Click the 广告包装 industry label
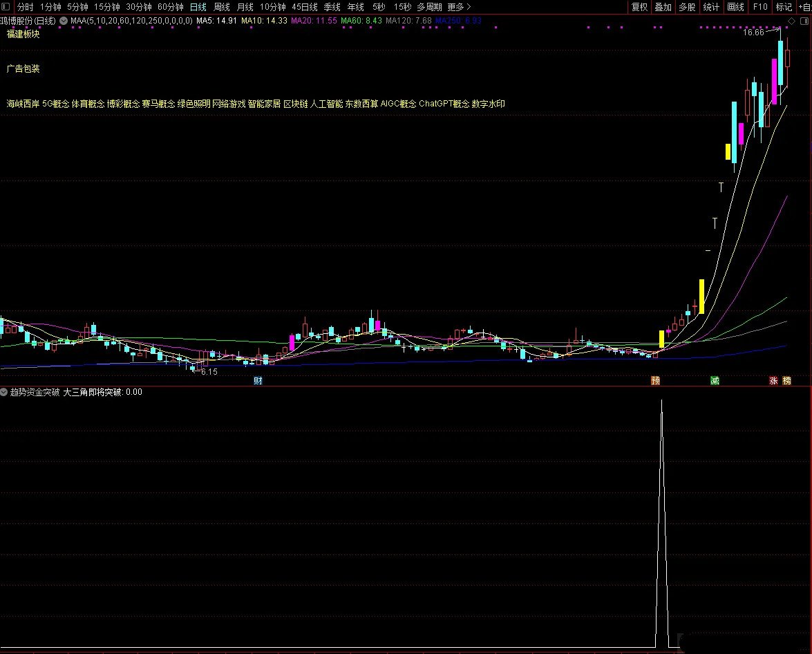 [23, 69]
